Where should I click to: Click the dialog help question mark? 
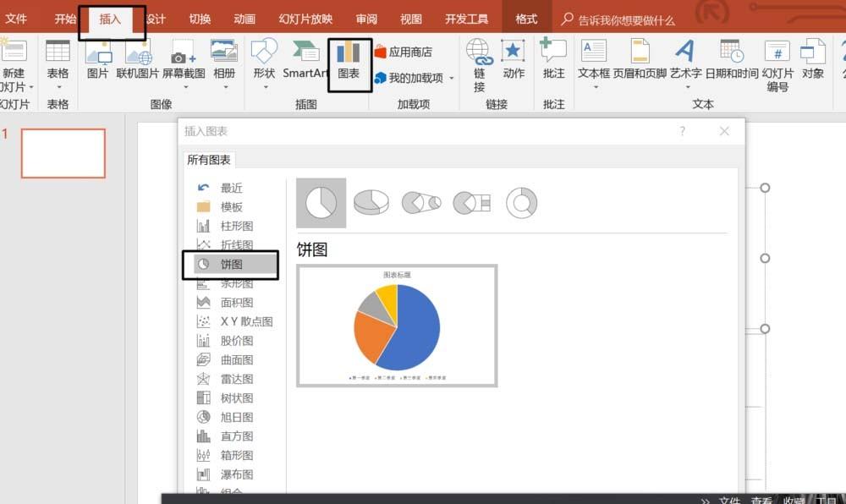[x=683, y=131]
